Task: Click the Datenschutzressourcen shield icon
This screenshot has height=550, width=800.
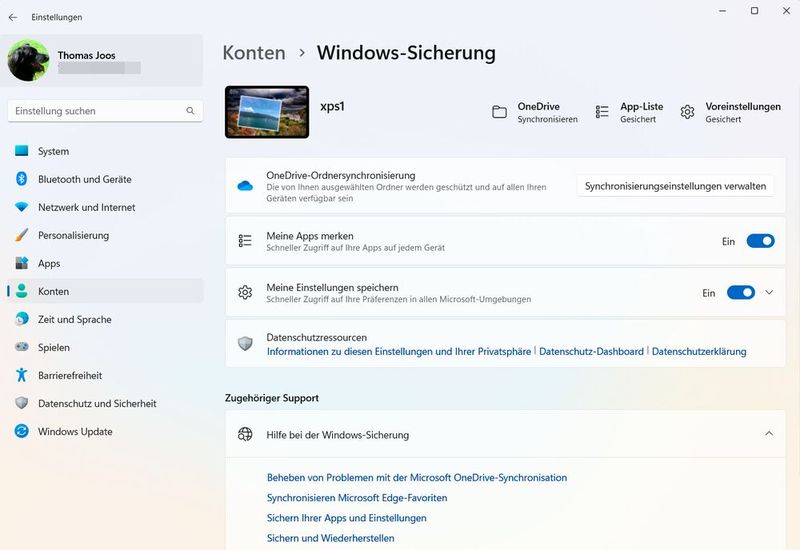Action: click(x=245, y=344)
